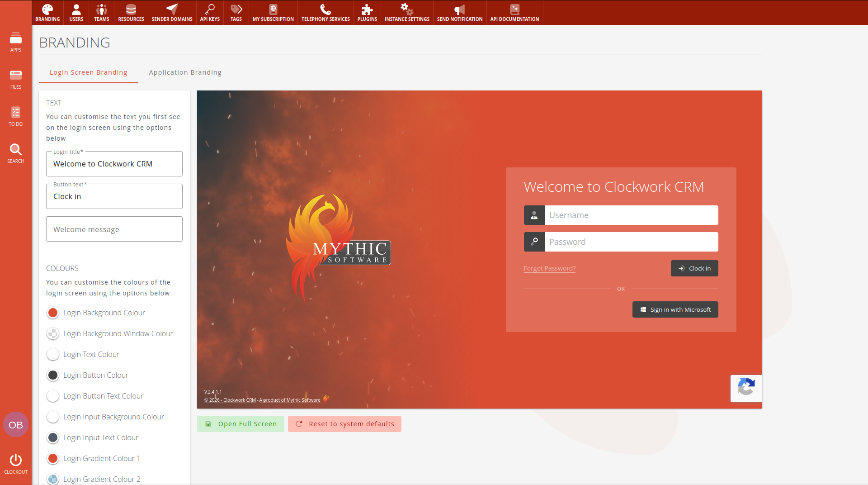This screenshot has height=485, width=868.
Task: Open the Tags section
Action: (236, 12)
